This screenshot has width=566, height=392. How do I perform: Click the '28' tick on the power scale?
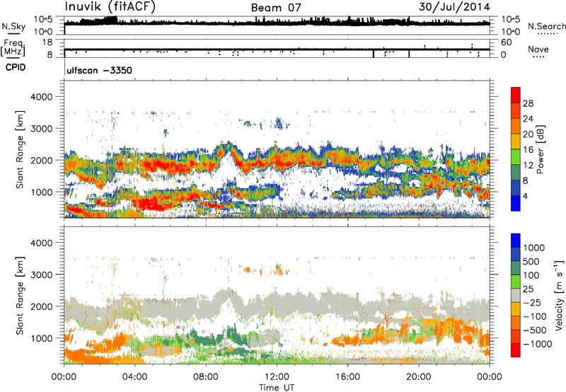click(528, 103)
